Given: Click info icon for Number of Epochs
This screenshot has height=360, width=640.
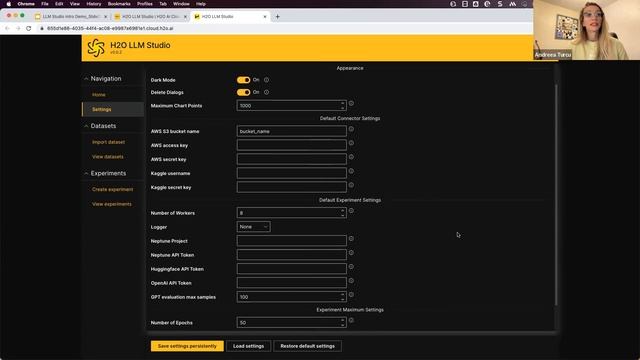Looking at the screenshot, I should [x=351, y=320].
